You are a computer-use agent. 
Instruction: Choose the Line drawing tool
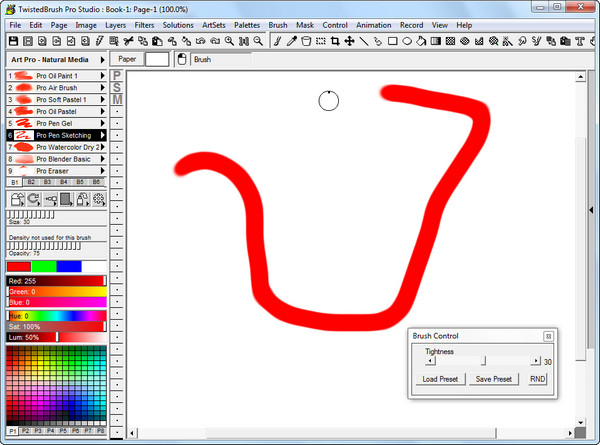[364, 41]
